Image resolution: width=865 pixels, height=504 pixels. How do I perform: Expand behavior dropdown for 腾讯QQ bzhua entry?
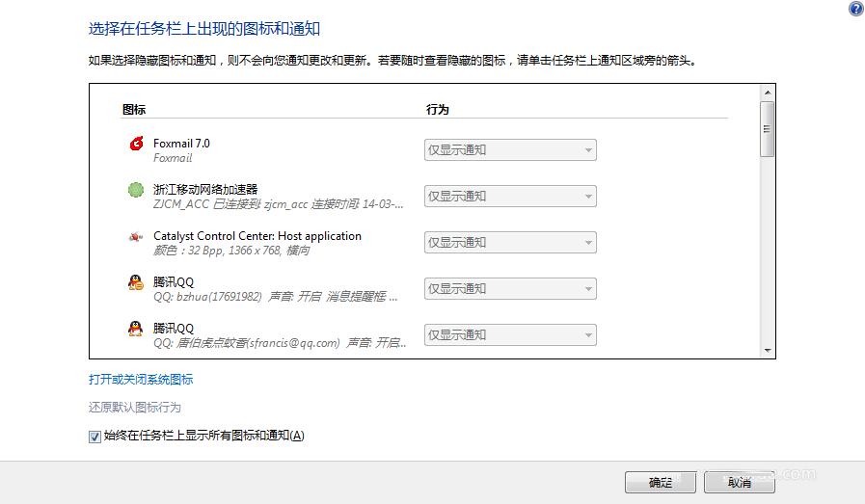click(510, 289)
